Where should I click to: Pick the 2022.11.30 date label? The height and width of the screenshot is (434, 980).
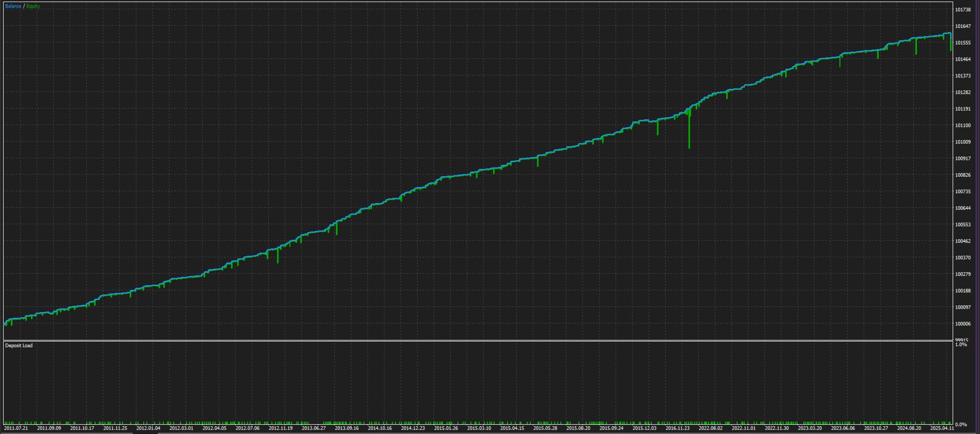point(777,428)
